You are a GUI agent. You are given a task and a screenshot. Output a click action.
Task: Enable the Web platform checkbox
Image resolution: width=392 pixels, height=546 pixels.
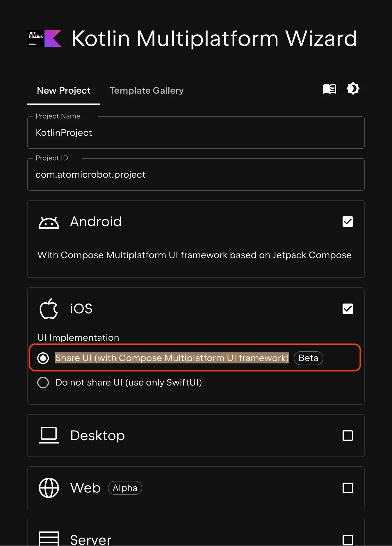pyautogui.click(x=348, y=488)
